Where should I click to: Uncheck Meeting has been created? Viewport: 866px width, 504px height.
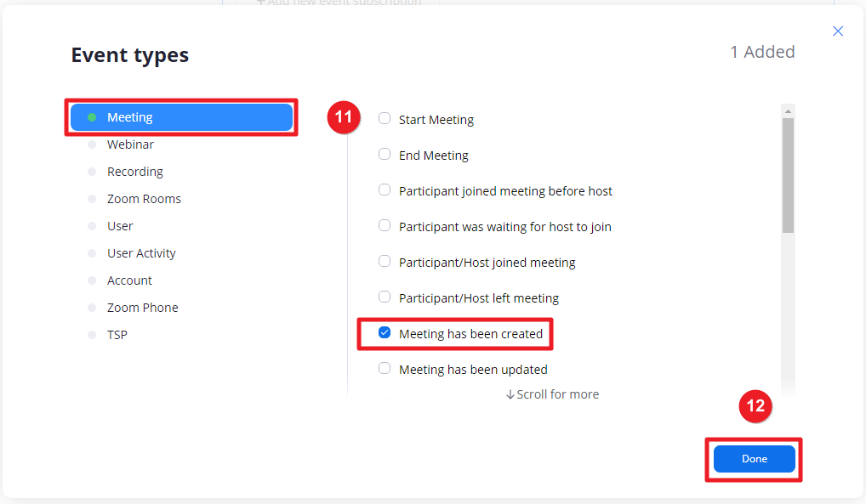385,333
